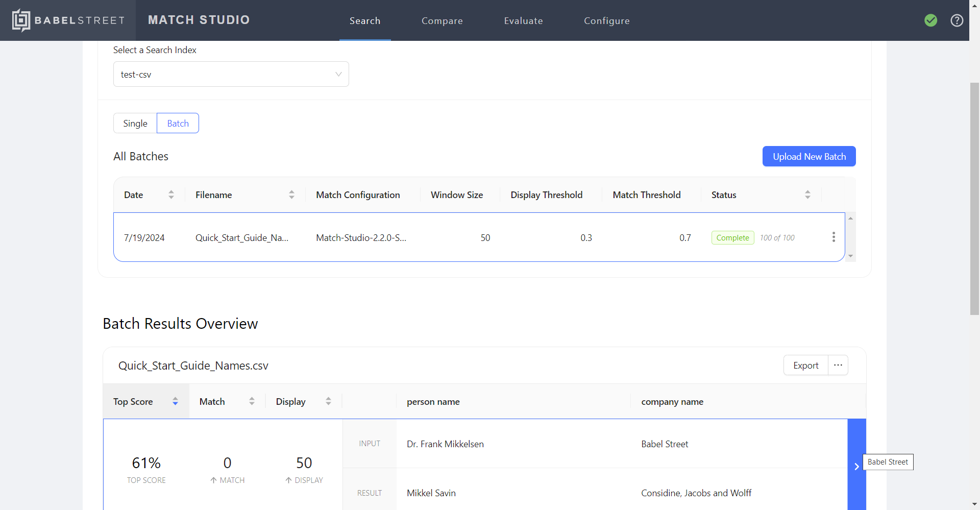The width and height of the screenshot is (980, 510).
Task: Click the INPUT row label
Action: coord(370,444)
